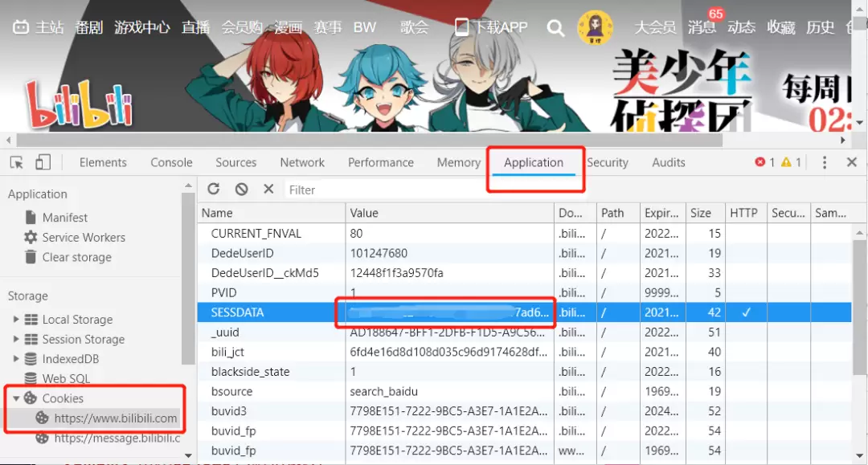868x465 pixels.
Task: Click the 番剧 navigation link
Action: pyautogui.click(x=89, y=27)
